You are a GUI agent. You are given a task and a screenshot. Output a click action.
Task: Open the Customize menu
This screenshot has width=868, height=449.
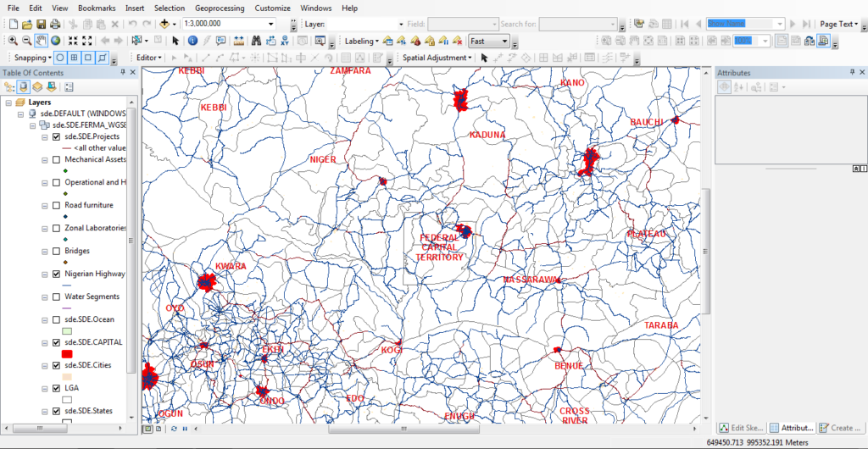coord(272,8)
